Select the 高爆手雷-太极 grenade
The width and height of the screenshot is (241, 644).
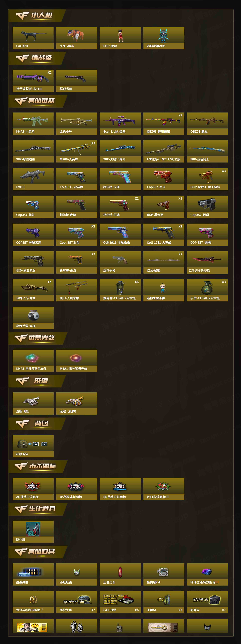click(x=33, y=318)
